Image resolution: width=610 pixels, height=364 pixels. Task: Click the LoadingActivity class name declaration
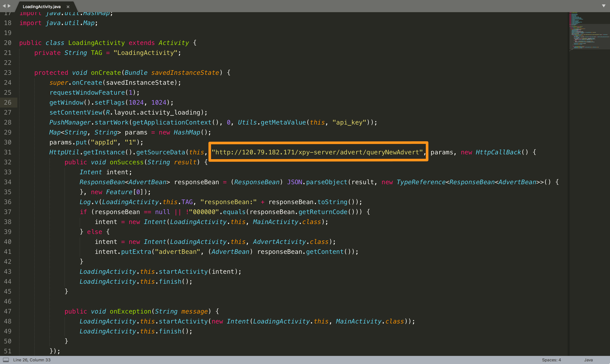tap(96, 43)
